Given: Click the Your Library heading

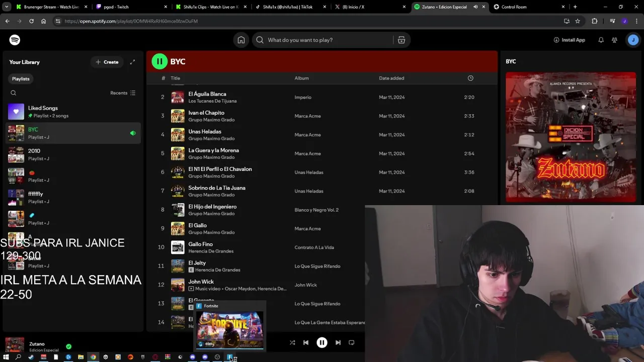Looking at the screenshot, I should 24,62.
